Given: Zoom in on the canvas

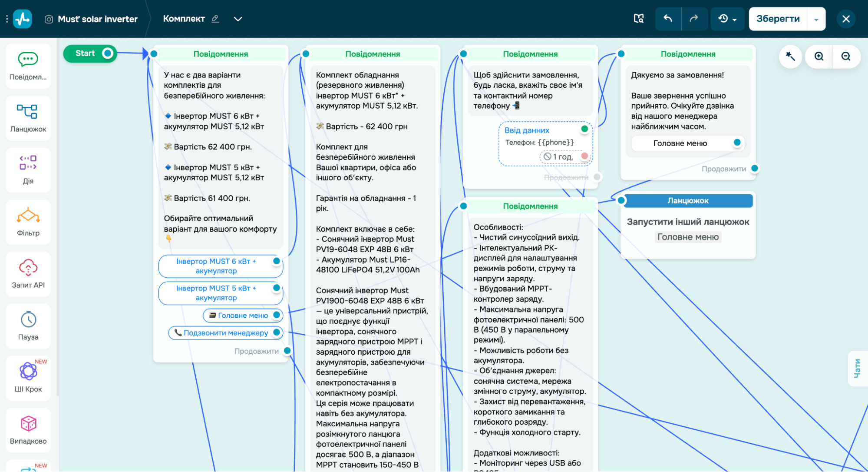Looking at the screenshot, I should coord(819,57).
